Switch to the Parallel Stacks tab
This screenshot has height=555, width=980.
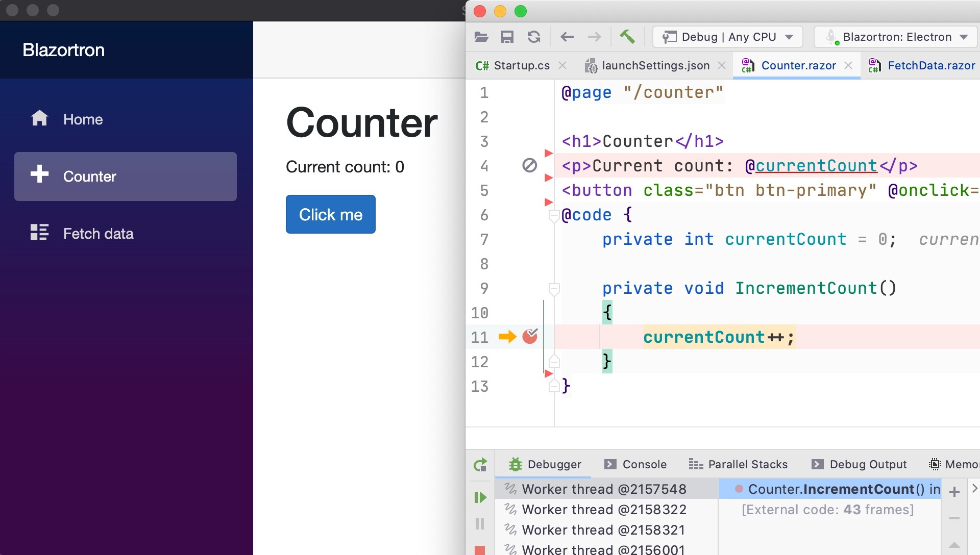click(x=738, y=464)
